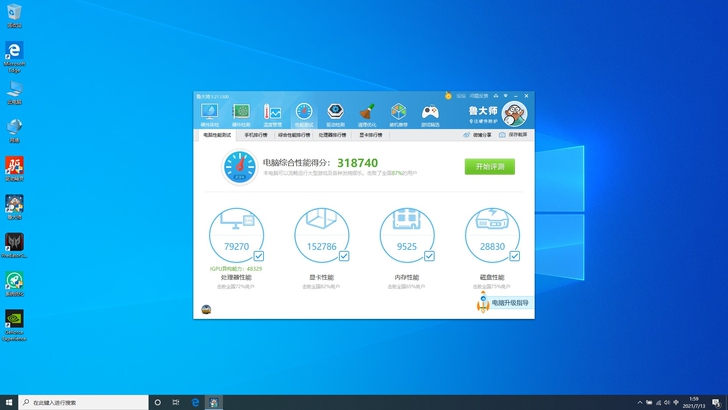Select the red driver tool desktop shortcut
The height and width of the screenshot is (410, 728).
[x=14, y=169]
